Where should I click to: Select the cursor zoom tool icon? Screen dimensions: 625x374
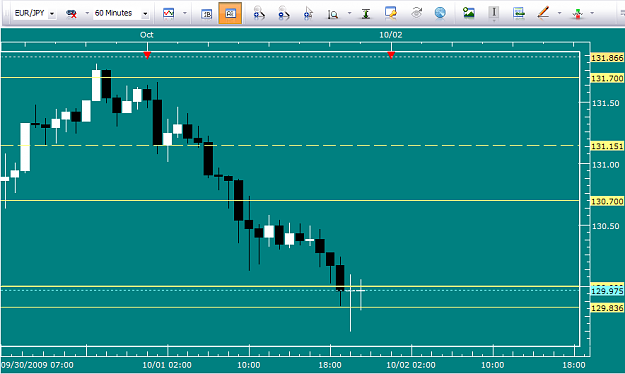[x=308, y=13]
